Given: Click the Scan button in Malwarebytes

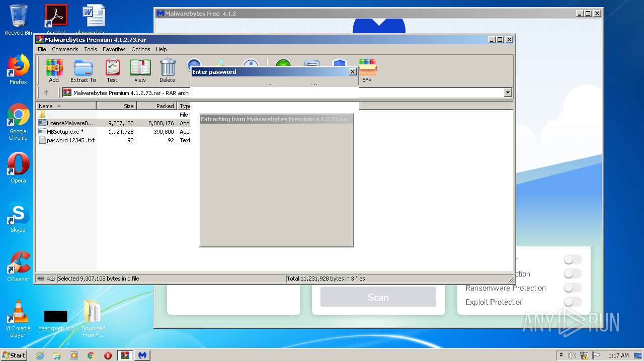Looking at the screenshot, I should click(x=378, y=297).
